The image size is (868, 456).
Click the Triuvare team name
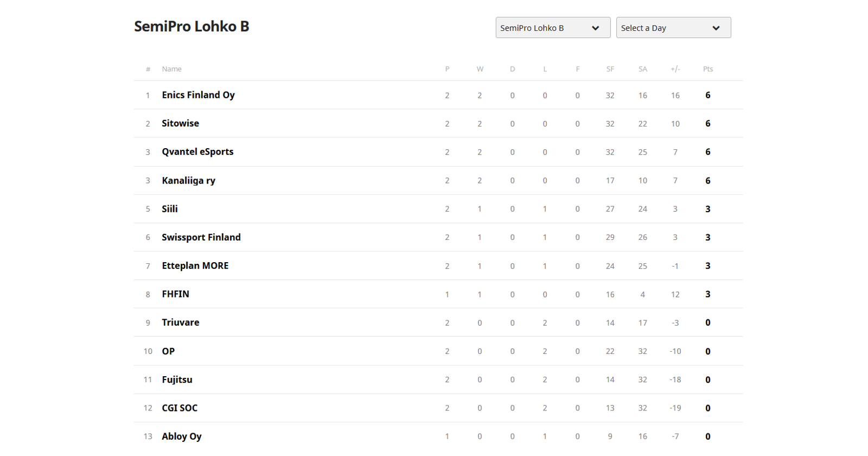pos(180,322)
